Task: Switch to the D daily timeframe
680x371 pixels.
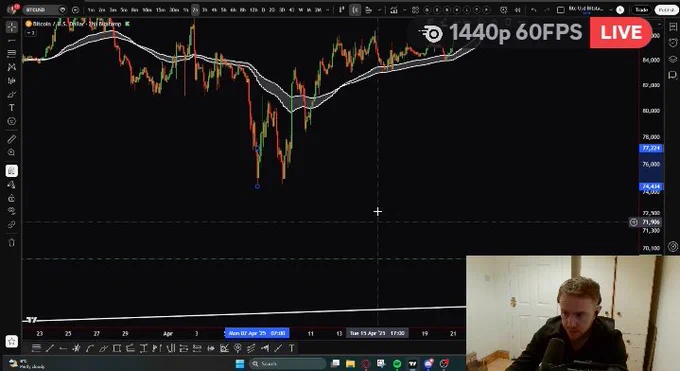Action: pos(263,10)
